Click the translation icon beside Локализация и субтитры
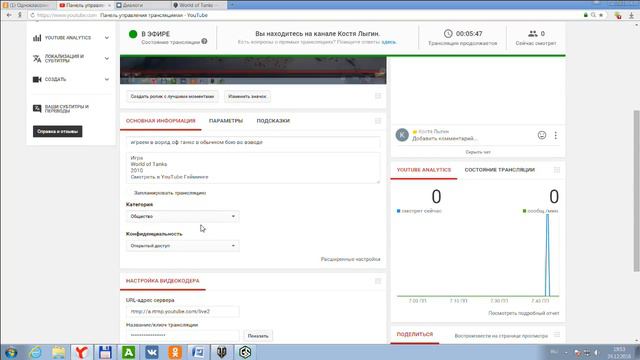 coord(37,59)
